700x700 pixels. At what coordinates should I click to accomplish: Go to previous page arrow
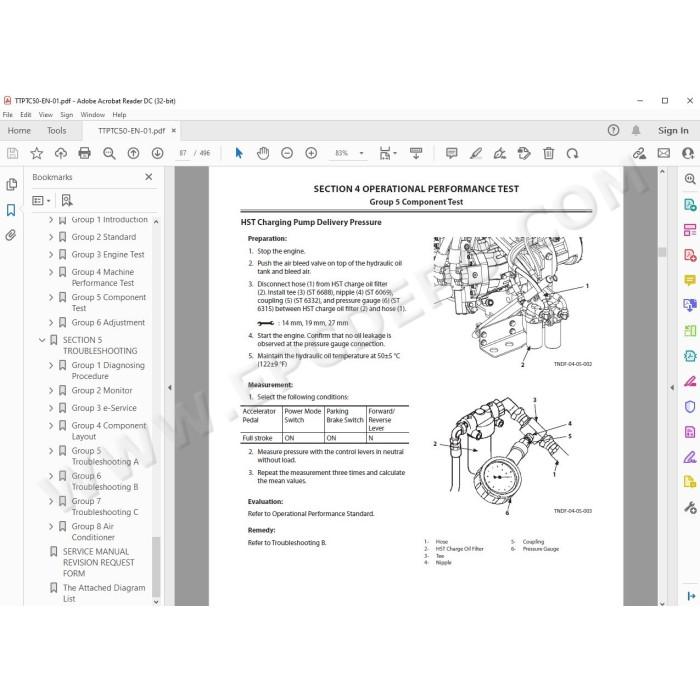pos(133,154)
